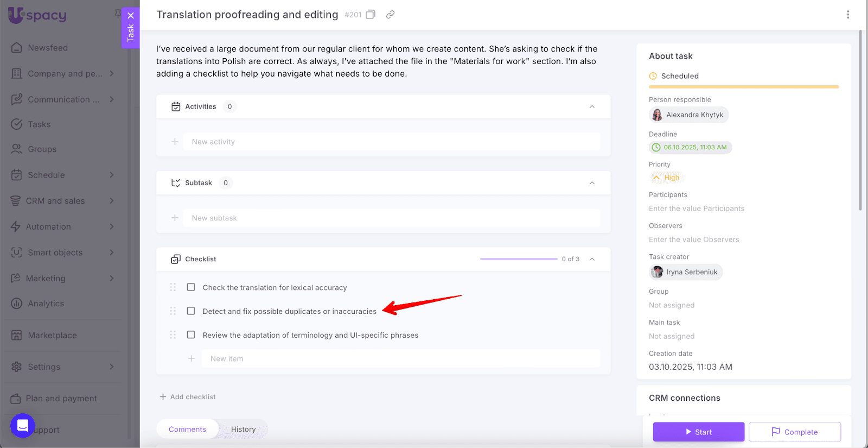This screenshot has width=868, height=448.
Task: Grab drag handle of first checklist item
Action: 173,287
